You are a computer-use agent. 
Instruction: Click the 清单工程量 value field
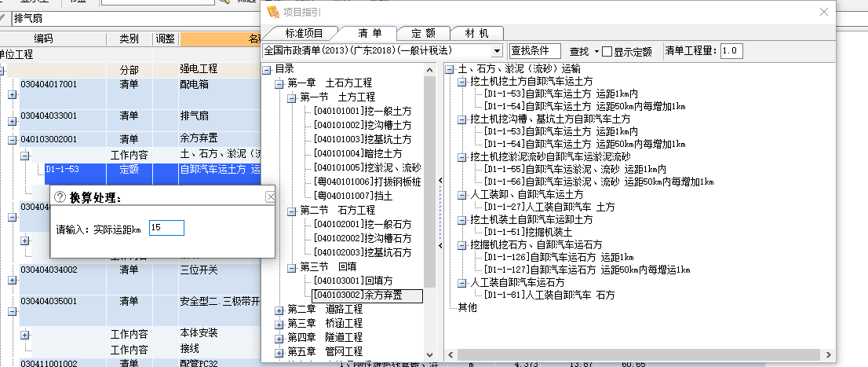click(x=731, y=51)
